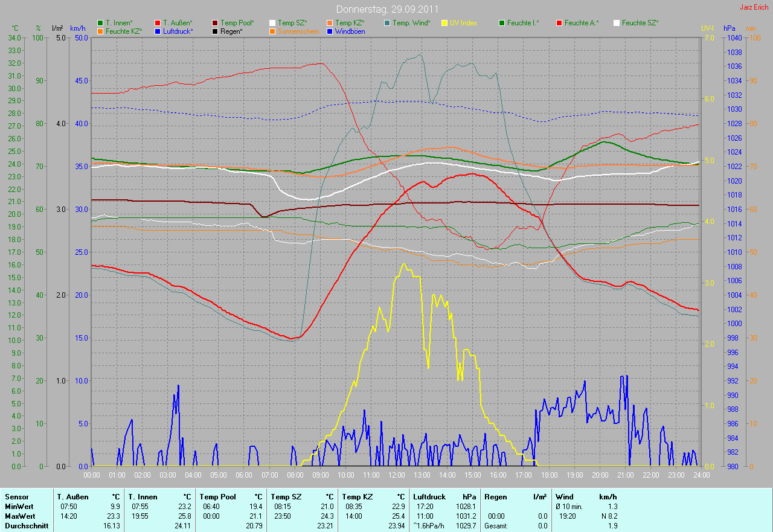Click the "Gesamt:" rain total label

tap(496, 526)
